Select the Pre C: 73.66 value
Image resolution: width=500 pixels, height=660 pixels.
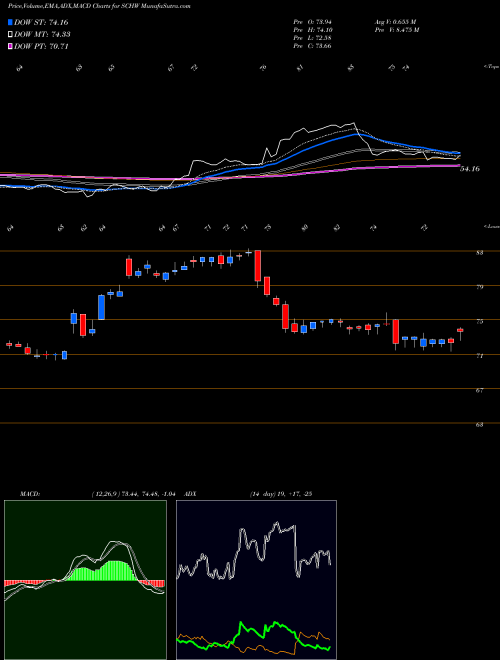coord(312,46)
